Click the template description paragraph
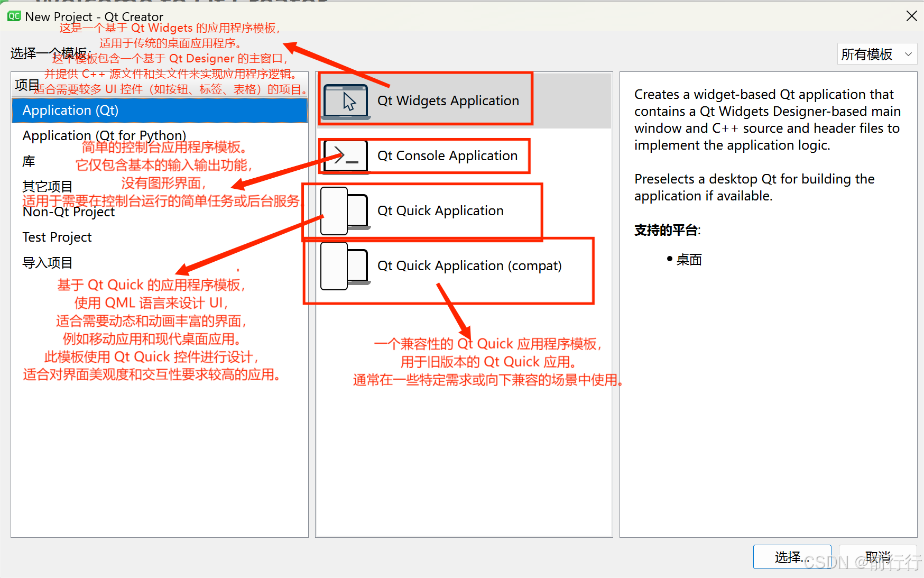 (768, 120)
